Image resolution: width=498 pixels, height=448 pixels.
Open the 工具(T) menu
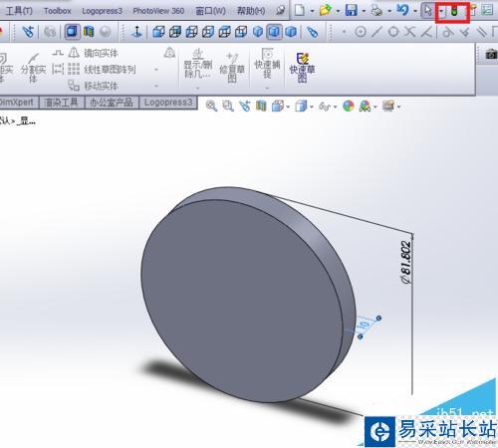pyautogui.click(x=19, y=11)
